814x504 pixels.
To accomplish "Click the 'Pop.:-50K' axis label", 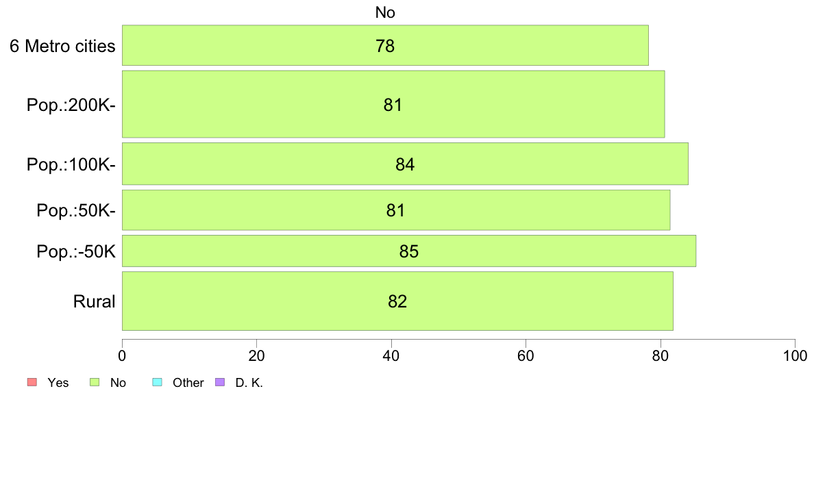I will point(76,251).
